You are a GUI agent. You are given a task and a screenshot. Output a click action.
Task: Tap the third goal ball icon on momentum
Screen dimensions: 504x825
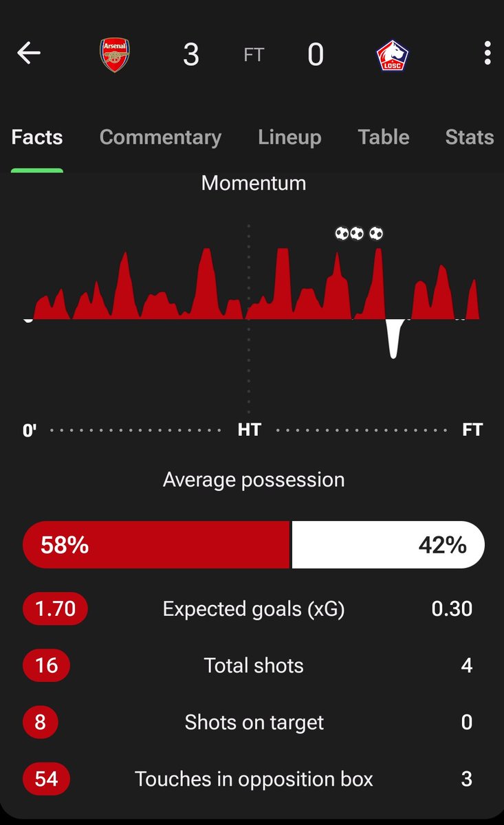375,234
